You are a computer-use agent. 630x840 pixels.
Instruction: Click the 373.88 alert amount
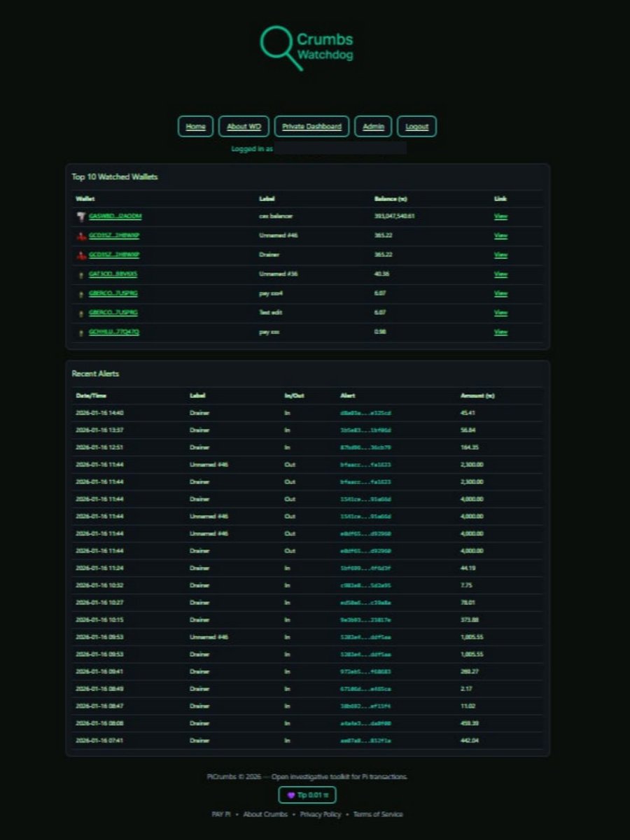tap(469, 620)
